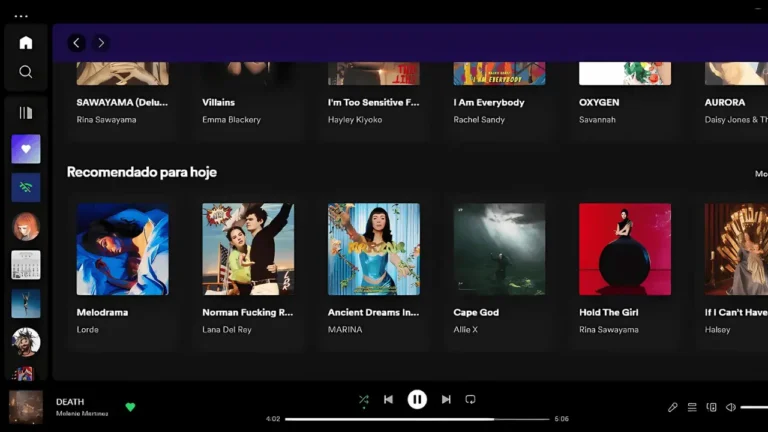Image resolution: width=768 pixels, height=432 pixels.
Task: Toggle repeat mode
Action: pos(470,400)
